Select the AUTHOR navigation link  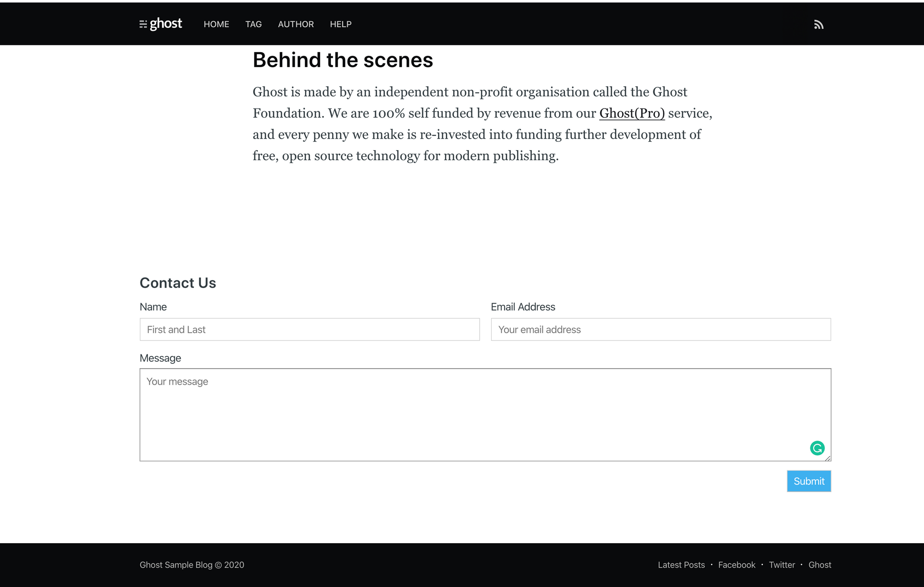(x=296, y=24)
